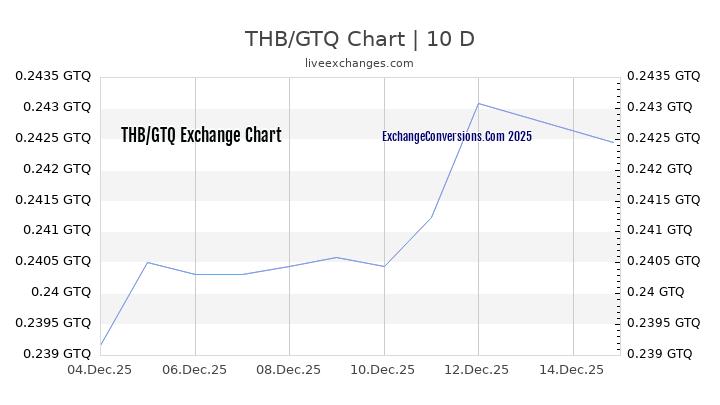Open the liveexchanges.com link under the title
The image size is (720, 405).
point(360,63)
